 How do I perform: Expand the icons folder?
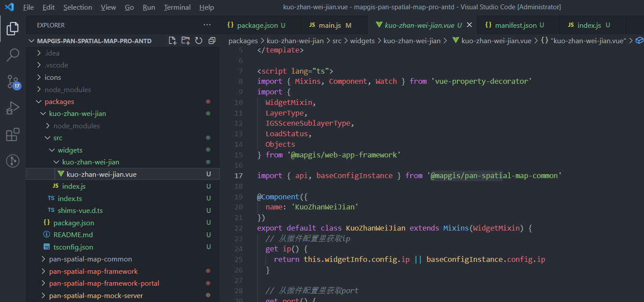coord(52,78)
